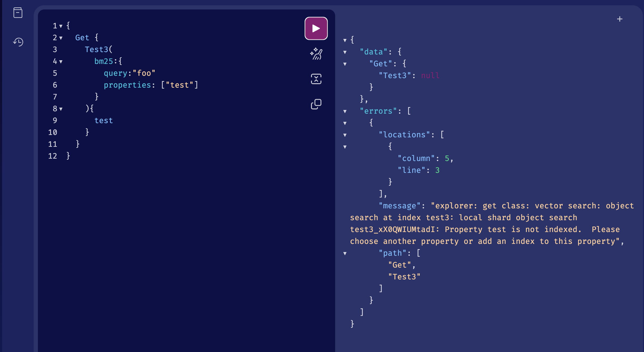
Task: Collapse the "path" array in response
Action: 345,253
